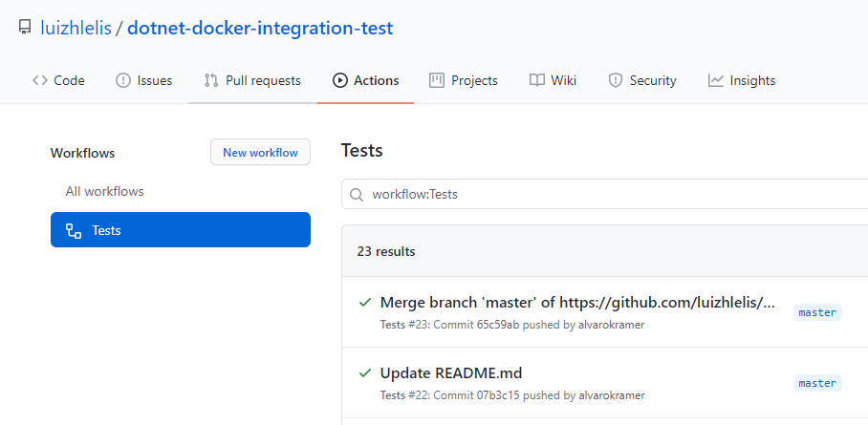Click the Tests workflow icon in sidebar
Image resolution: width=868 pixels, height=425 pixels.
coord(74,230)
